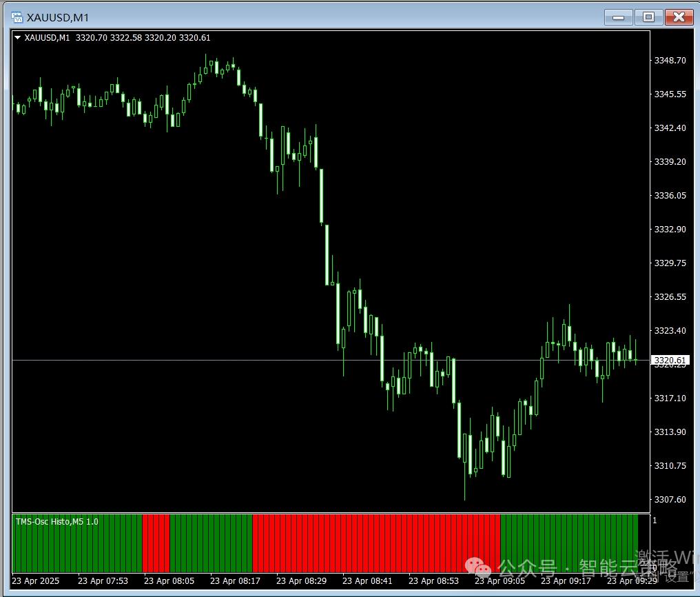Click the 3342.40 price scale label
700x597 pixels.
coord(670,128)
